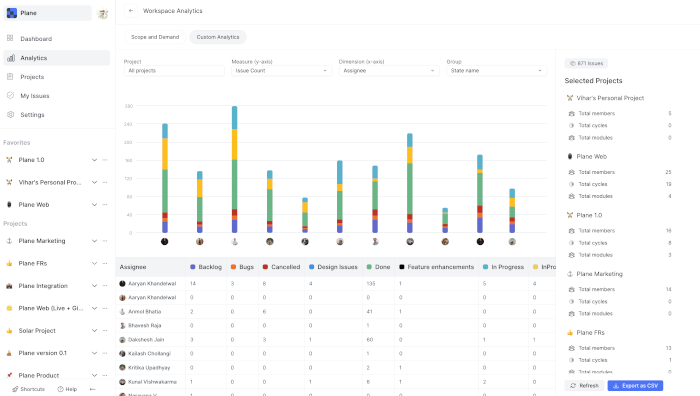Collapse sidebar using the bottom arrow icon

pos(92,389)
